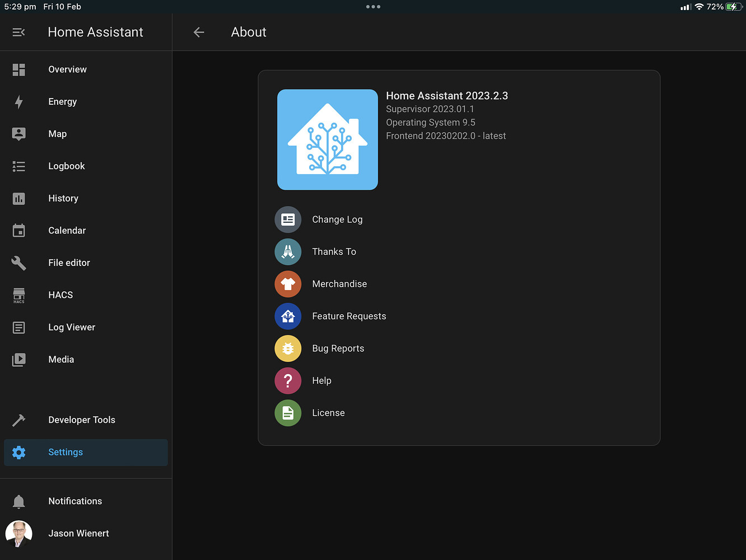Image resolution: width=746 pixels, height=560 pixels.
Task: Click the History bar-chart icon
Action: tap(18, 199)
